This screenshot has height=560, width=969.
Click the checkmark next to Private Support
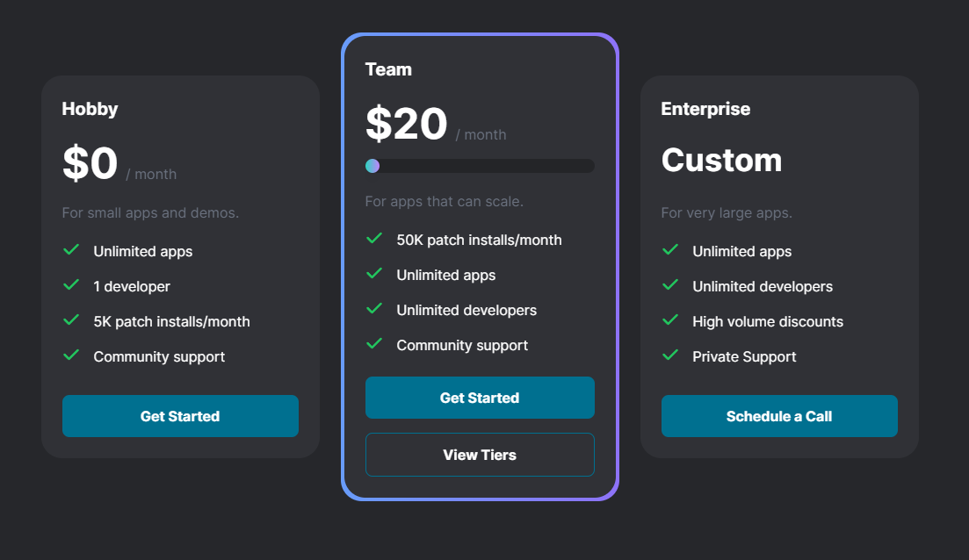[x=671, y=356]
